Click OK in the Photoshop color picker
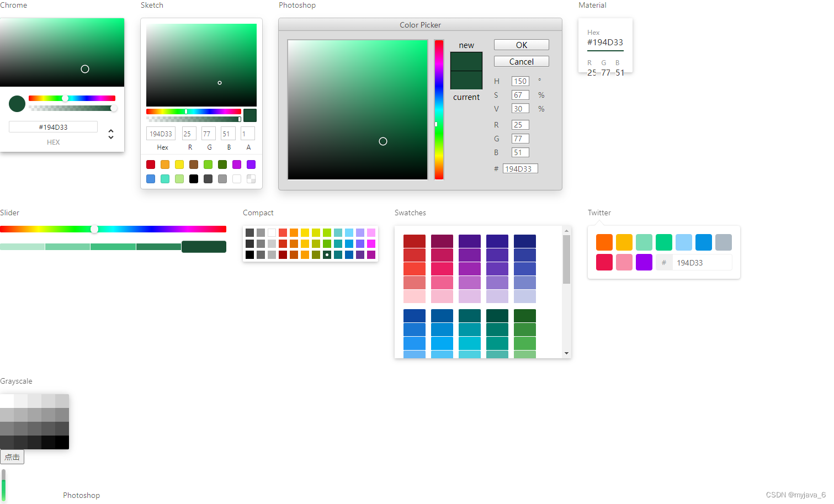The height and width of the screenshot is (504, 834). 520,44
